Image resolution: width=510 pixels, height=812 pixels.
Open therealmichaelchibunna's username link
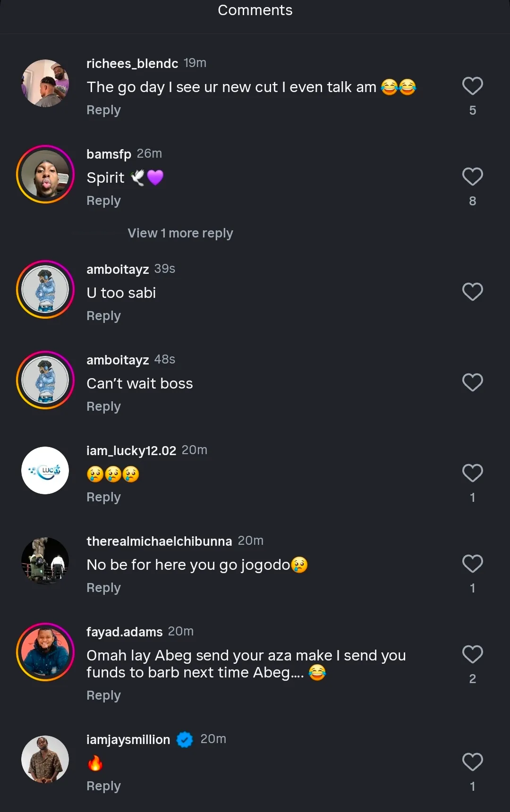click(x=159, y=541)
